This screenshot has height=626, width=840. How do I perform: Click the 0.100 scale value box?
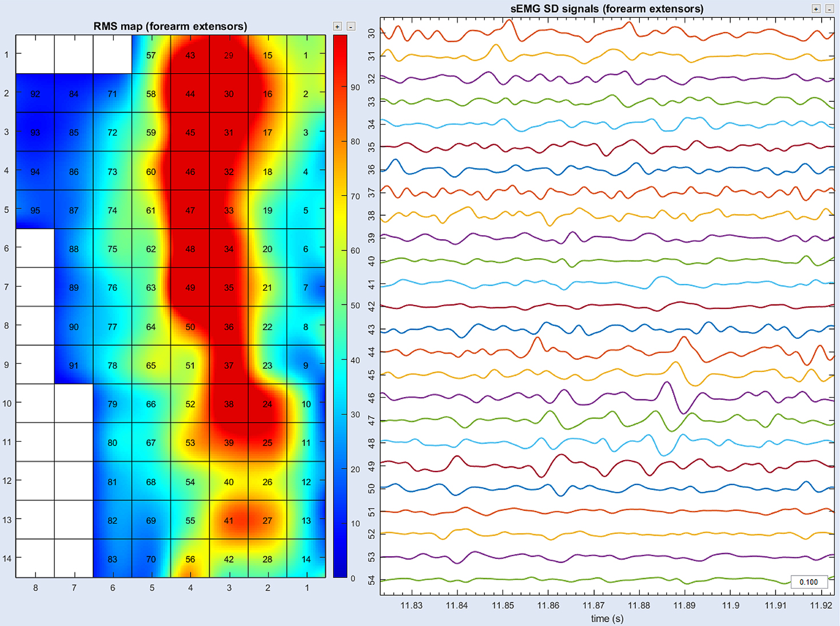[809, 582]
